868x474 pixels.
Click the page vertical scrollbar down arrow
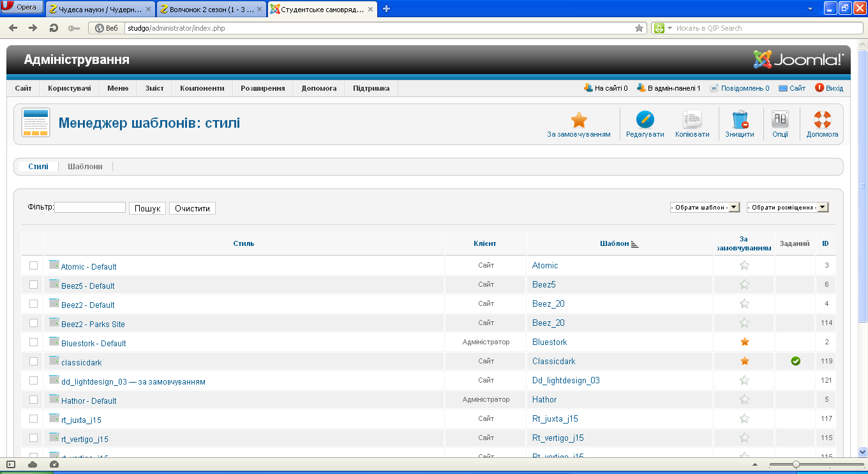[x=862, y=451]
